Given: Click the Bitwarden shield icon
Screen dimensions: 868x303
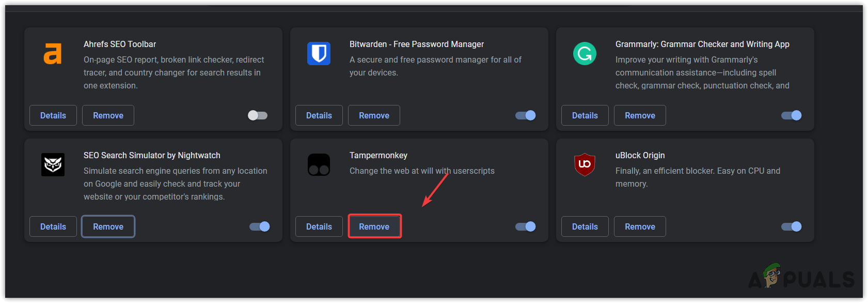Looking at the screenshot, I should 319,53.
